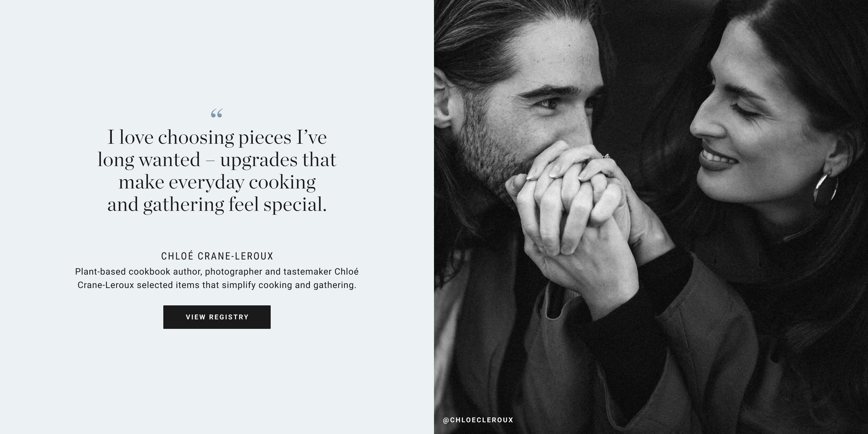Click the man's forehead in the photo
The image size is (868, 434).
553,54
